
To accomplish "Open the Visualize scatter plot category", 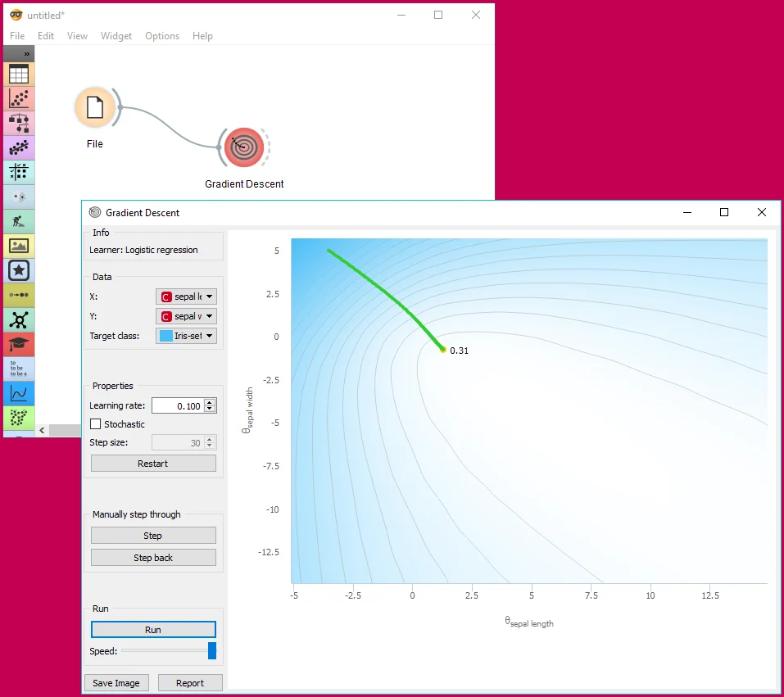I will 18,99.
